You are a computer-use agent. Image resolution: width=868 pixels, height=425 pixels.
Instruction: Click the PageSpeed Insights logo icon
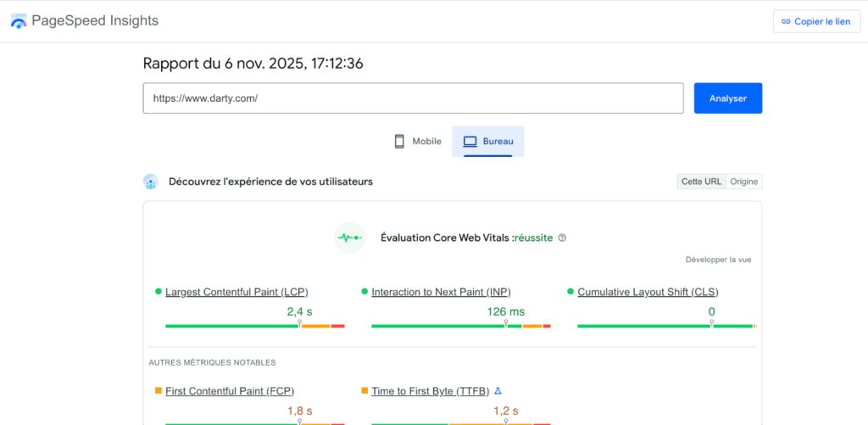click(x=19, y=21)
